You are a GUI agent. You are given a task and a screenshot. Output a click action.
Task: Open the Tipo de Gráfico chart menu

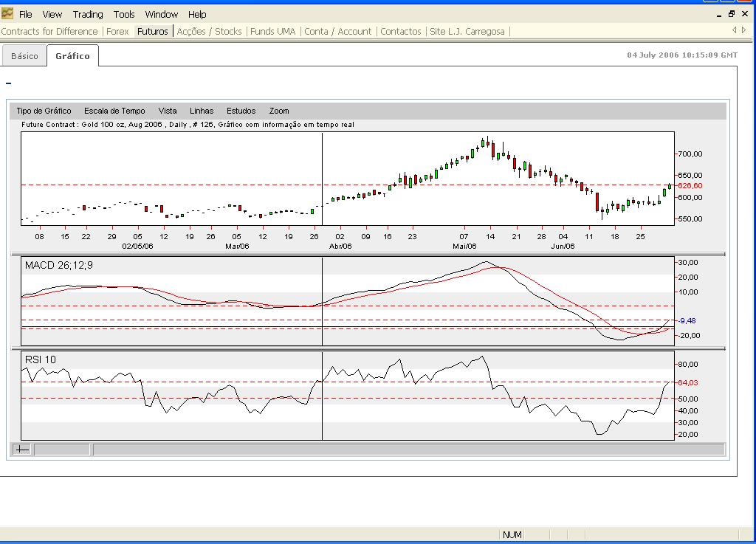tap(44, 111)
